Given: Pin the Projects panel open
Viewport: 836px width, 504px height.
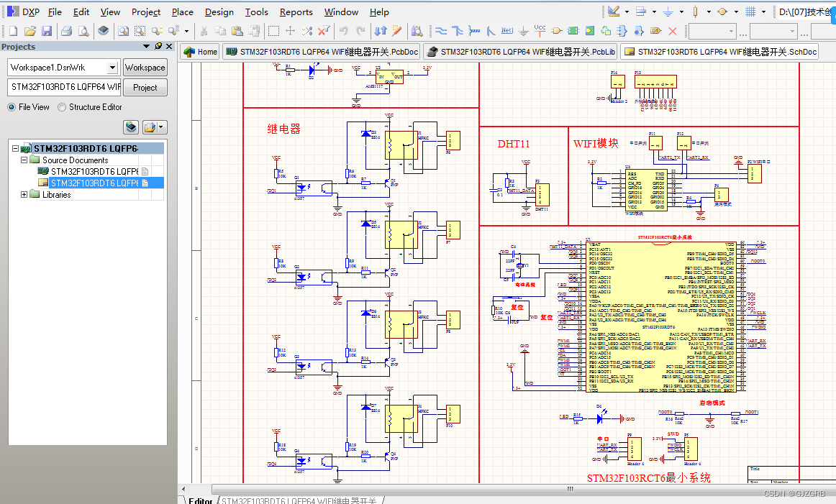Looking at the screenshot, I should coord(157,46).
